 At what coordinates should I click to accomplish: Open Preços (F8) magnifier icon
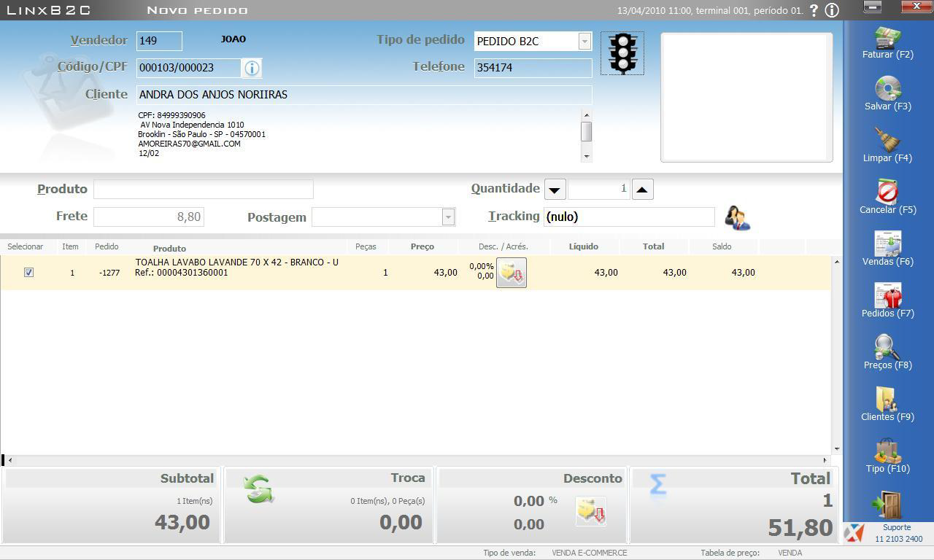pyautogui.click(x=887, y=347)
